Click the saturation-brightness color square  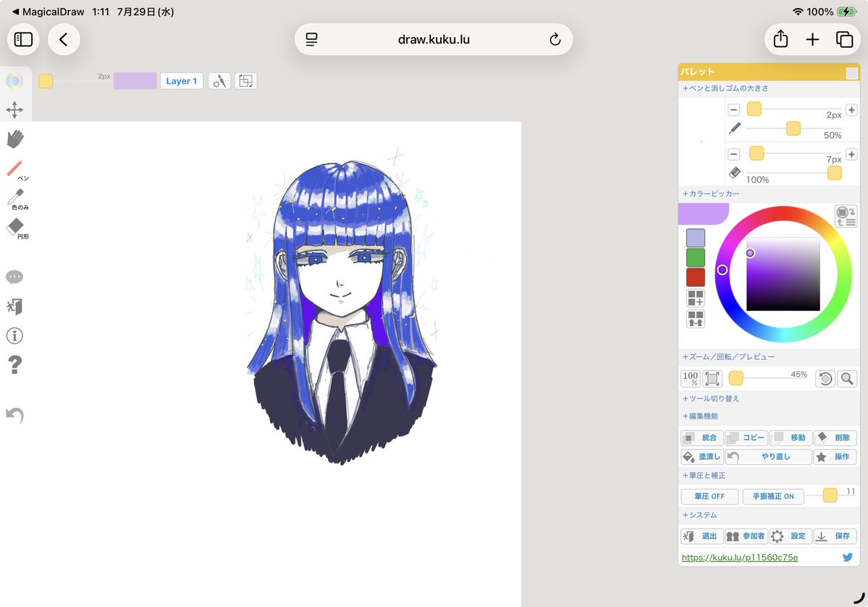click(783, 274)
